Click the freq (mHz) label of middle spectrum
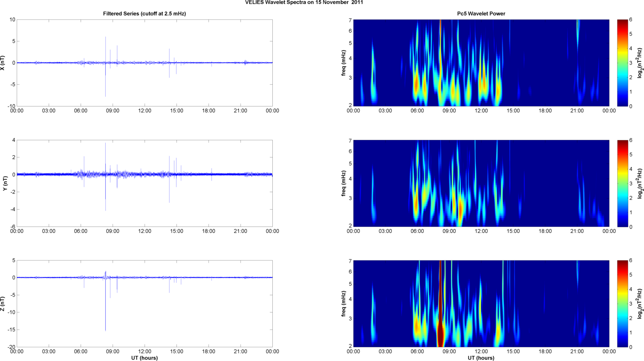The width and height of the screenshot is (644, 361). click(343, 183)
